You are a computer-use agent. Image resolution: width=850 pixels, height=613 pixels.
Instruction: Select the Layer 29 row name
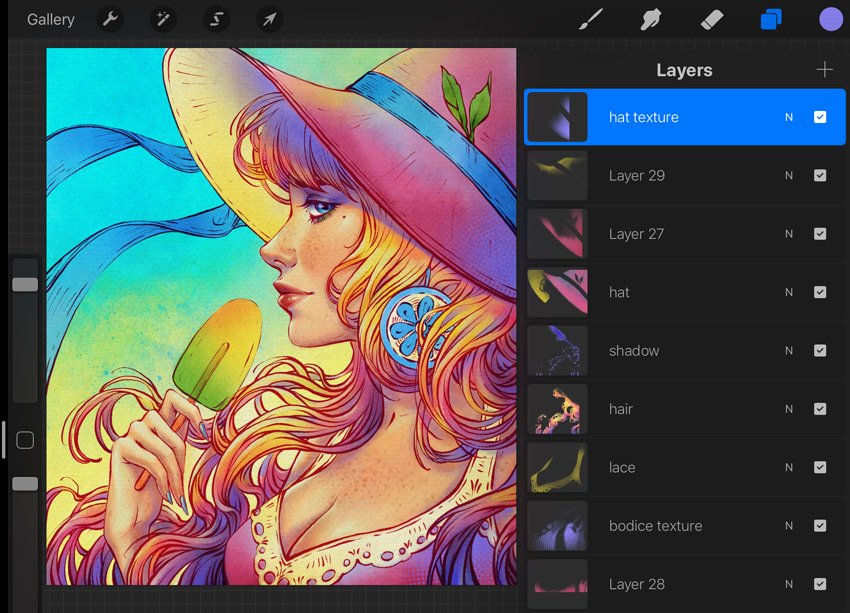[636, 176]
